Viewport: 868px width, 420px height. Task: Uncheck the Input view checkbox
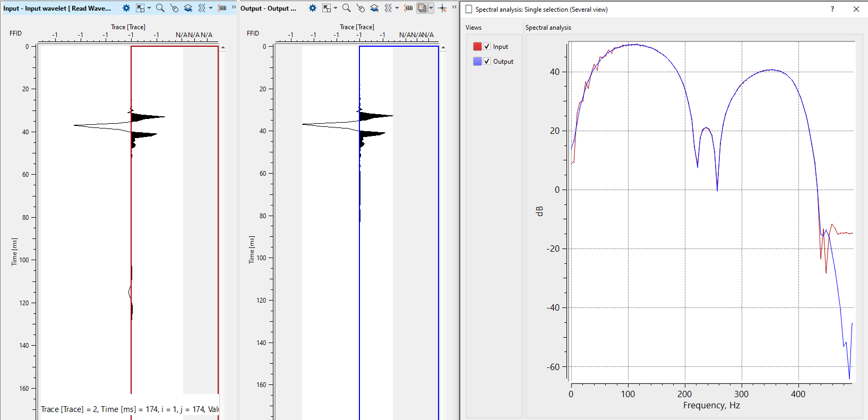click(x=487, y=47)
